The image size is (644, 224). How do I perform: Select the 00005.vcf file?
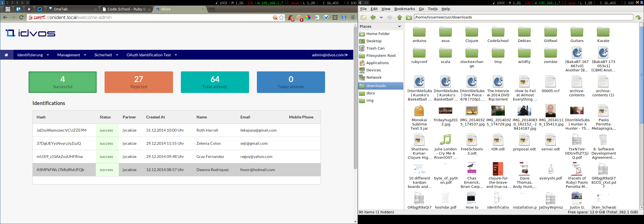[551, 84]
